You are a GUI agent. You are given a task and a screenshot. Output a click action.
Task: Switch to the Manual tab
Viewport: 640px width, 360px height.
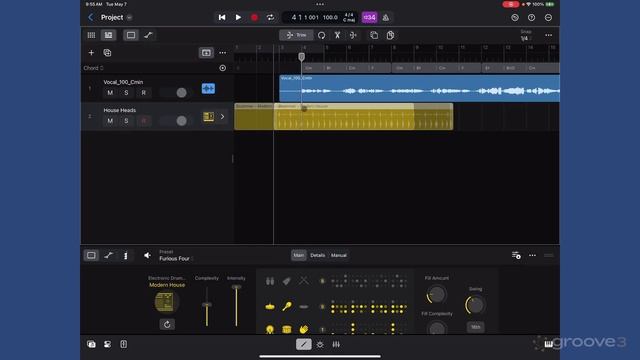[339, 256]
